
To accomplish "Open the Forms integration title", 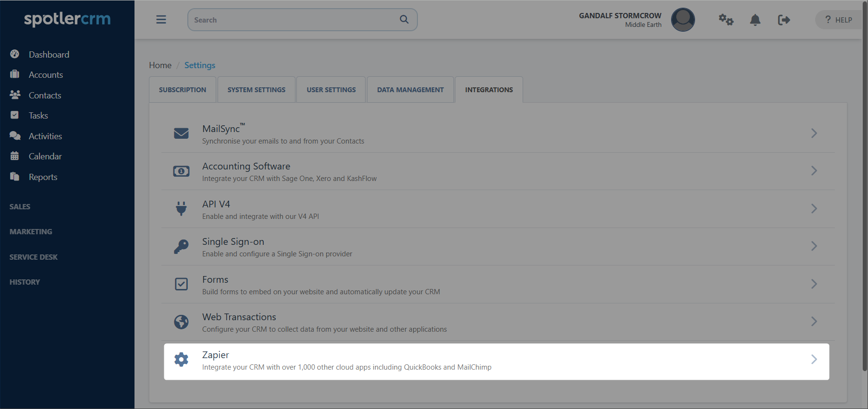I will [215, 279].
